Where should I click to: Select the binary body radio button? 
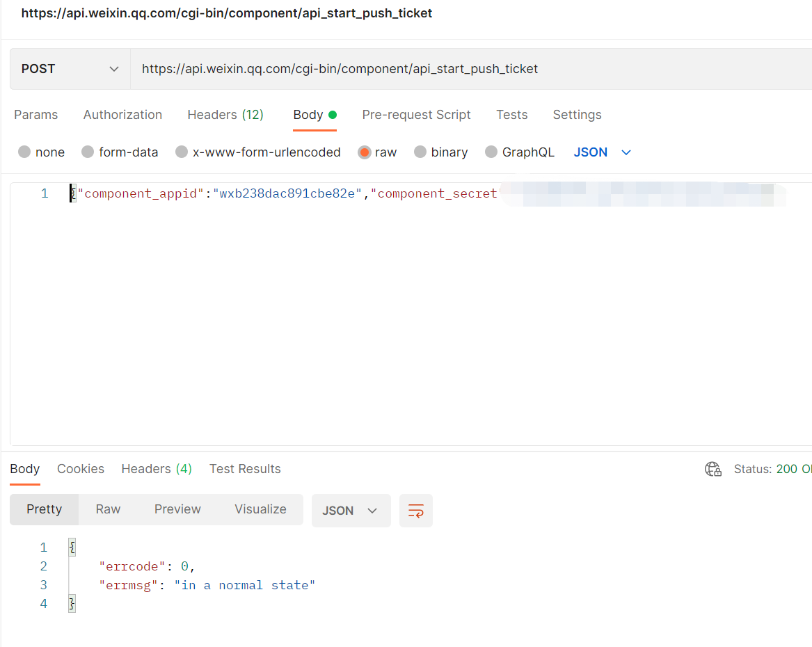click(x=420, y=152)
